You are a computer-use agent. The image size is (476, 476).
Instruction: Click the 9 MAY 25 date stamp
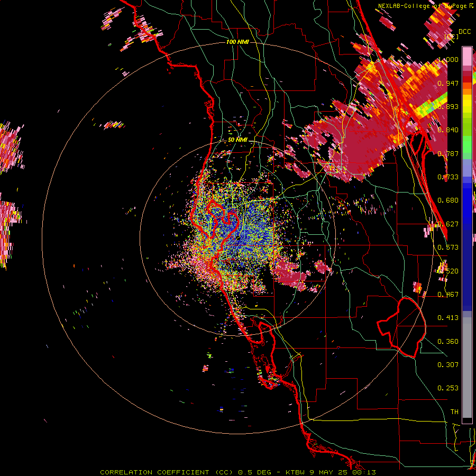coord(329,472)
